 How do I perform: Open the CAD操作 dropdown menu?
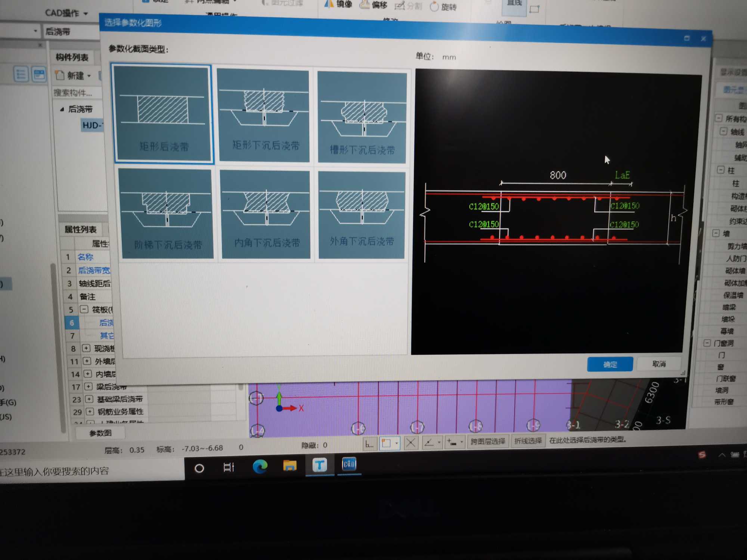point(66,13)
